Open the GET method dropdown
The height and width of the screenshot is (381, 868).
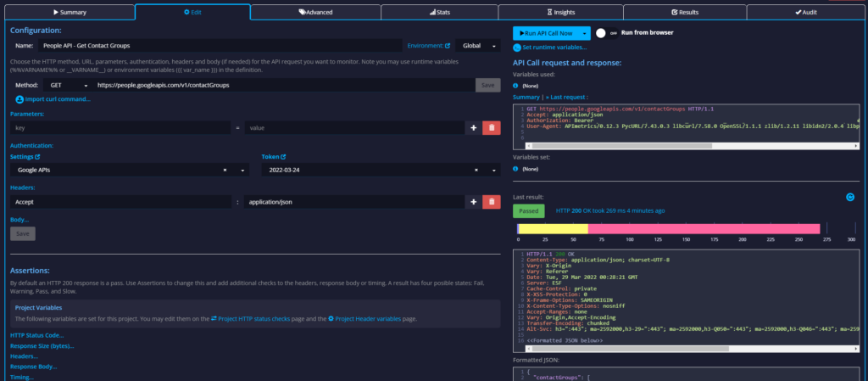68,86
